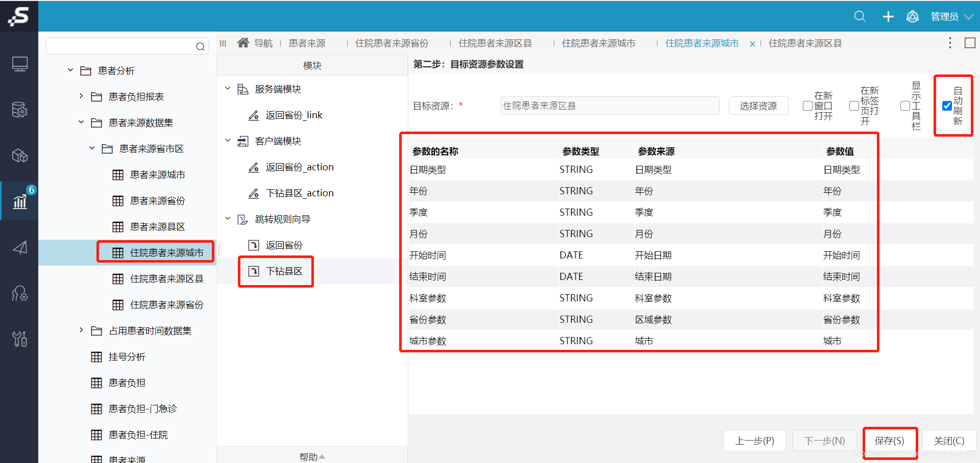The height and width of the screenshot is (463, 980).
Task: Open the 患者负担-住院 report
Action: (138, 435)
